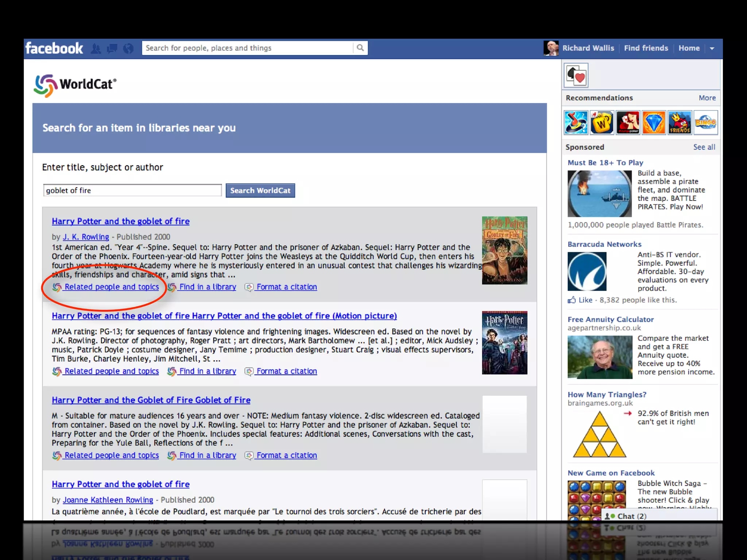Image resolution: width=747 pixels, height=560 pixels.
Task: Click Format a citation for motion picture
Action: pos(286,371)
